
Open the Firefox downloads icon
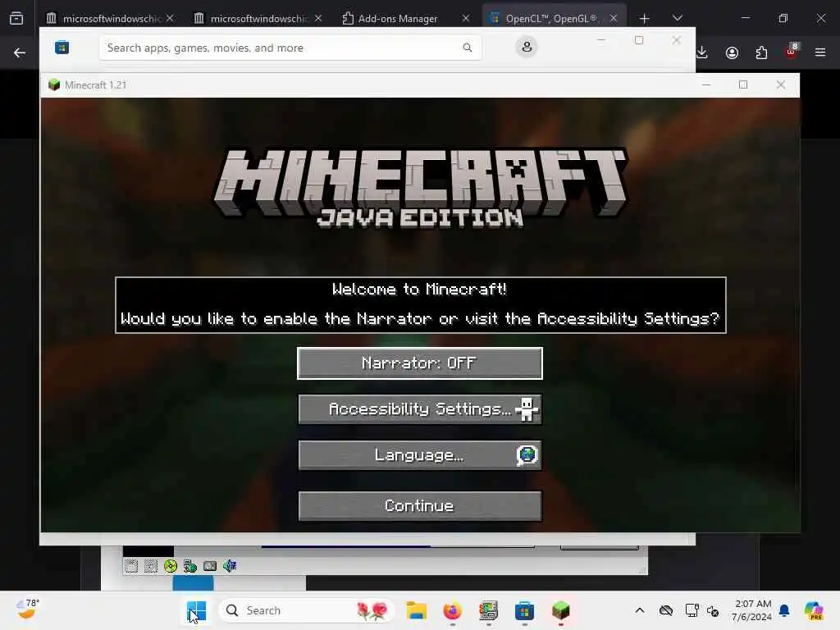702,52
